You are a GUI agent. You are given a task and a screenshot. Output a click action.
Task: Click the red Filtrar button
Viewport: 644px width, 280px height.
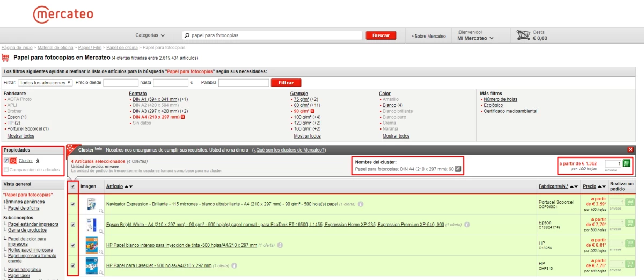pos(286,83)
